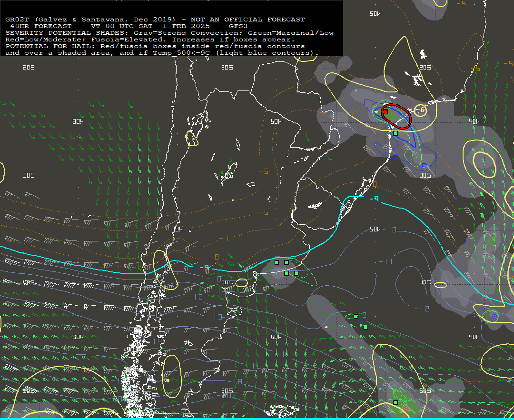Select the "SEVERITY POTENTIAL SHADES" legend line
This screenshot has width=514, height=420.
(x=169, y=33)
